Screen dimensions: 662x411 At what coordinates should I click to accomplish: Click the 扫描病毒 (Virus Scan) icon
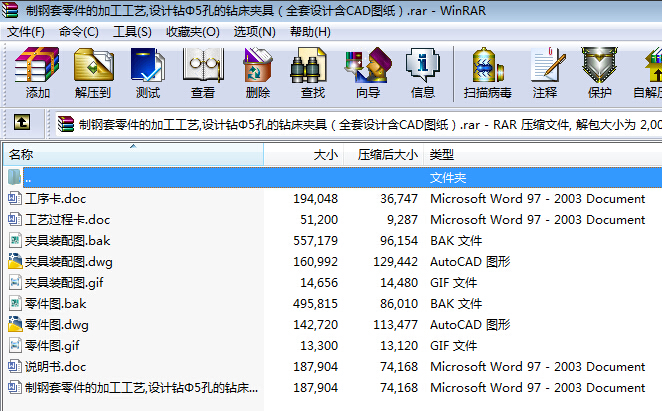(x=488, y=64)
